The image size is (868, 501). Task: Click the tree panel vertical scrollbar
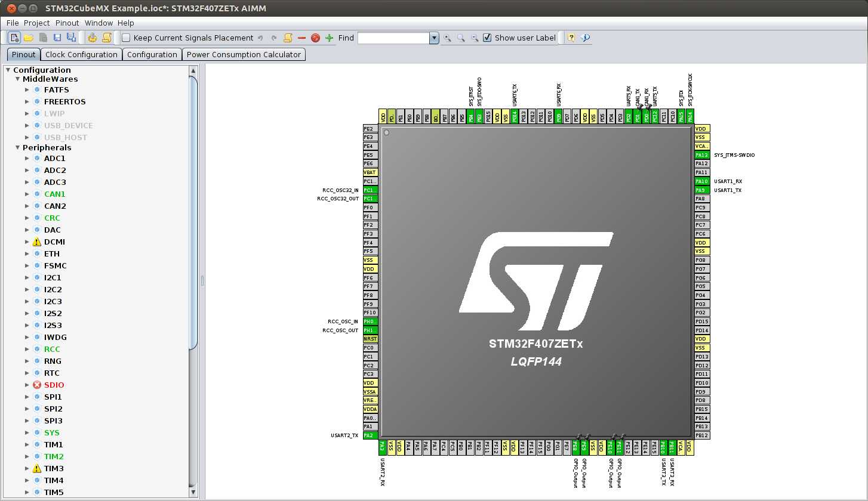(193, 212)
